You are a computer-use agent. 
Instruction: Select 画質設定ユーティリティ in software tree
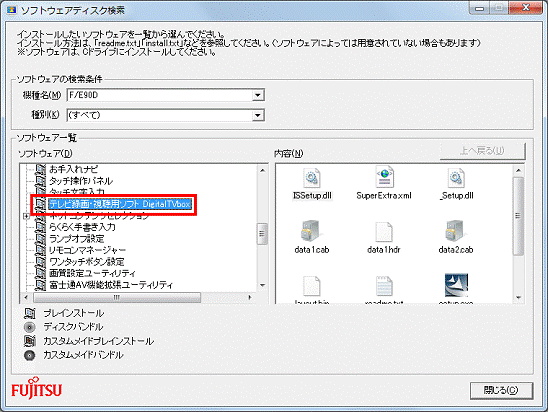pyautogui.click(x=92, y=273)
